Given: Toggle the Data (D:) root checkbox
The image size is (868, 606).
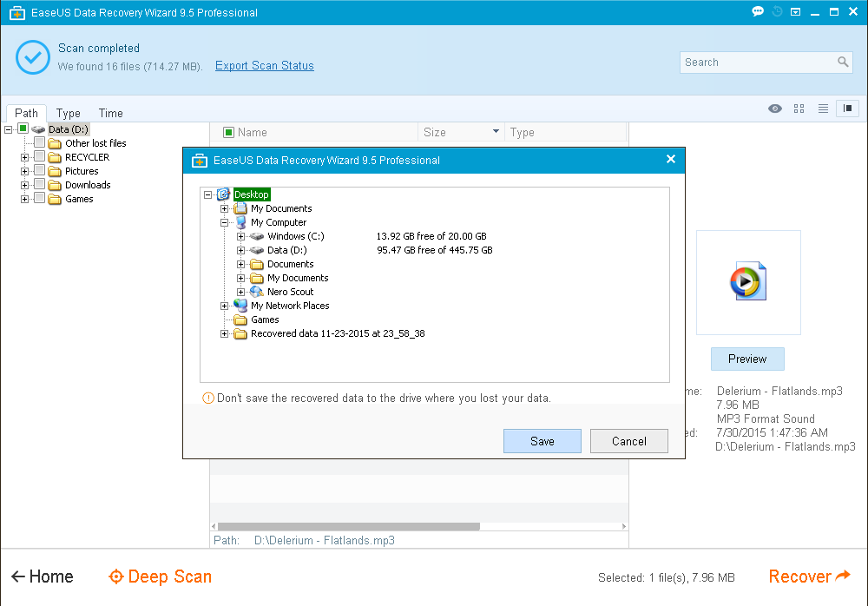Looking at the screenshot, I should click(x=23, y=128).
